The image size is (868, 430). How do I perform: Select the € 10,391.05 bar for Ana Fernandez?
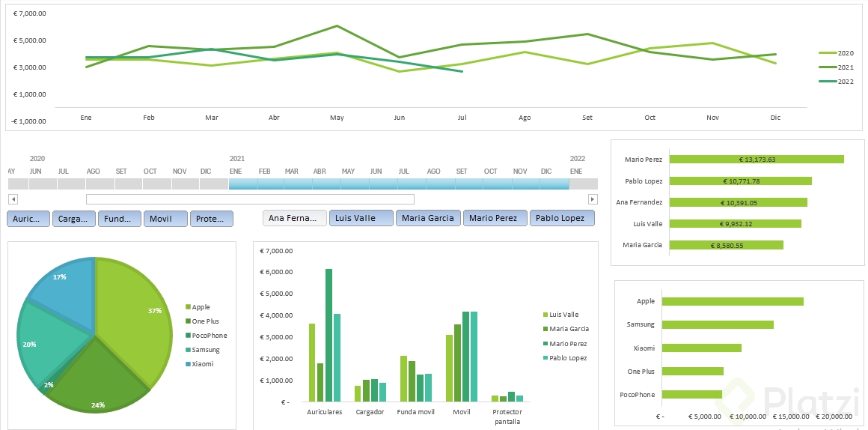[739, 203]
